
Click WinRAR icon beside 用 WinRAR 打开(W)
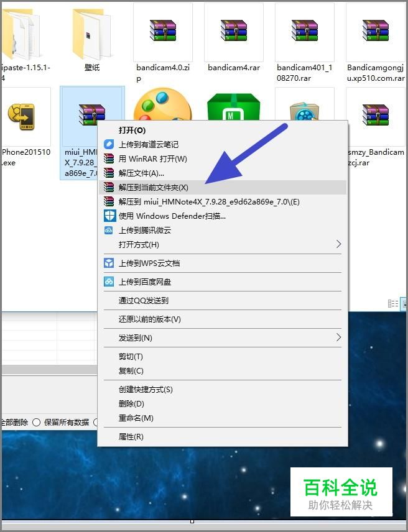[x=109, y=158]
